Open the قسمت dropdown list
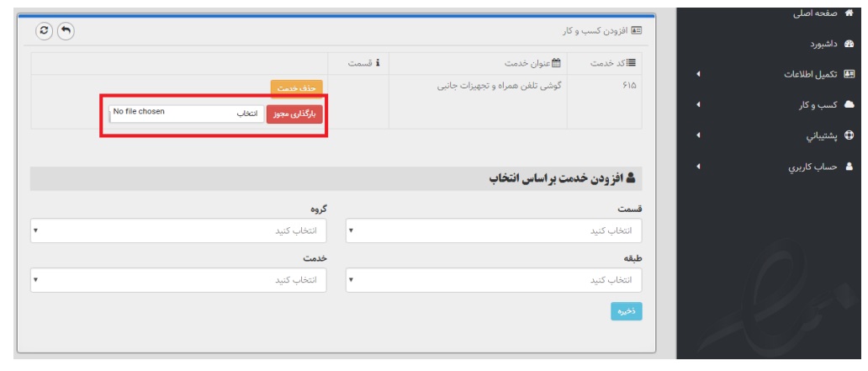This screenshot has width=868, height=371. (494, 231)
